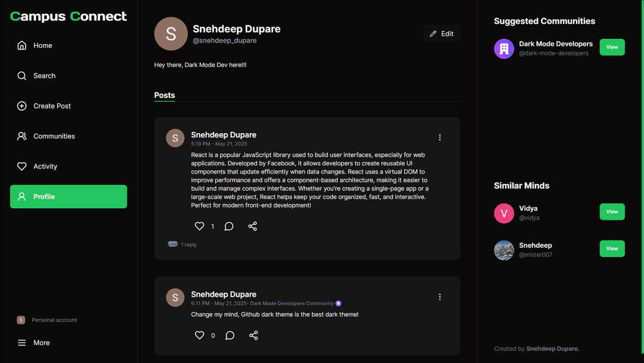Click Edit profile button

click(441, 34)
